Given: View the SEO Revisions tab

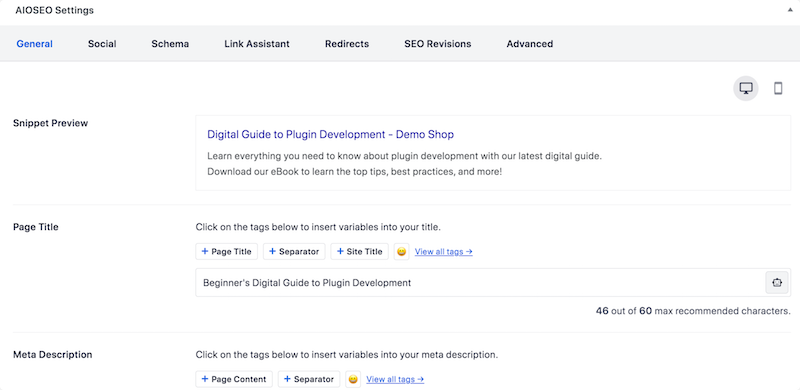Looking at the screenshot, I should pyautogui.click(x=438, y=44).
